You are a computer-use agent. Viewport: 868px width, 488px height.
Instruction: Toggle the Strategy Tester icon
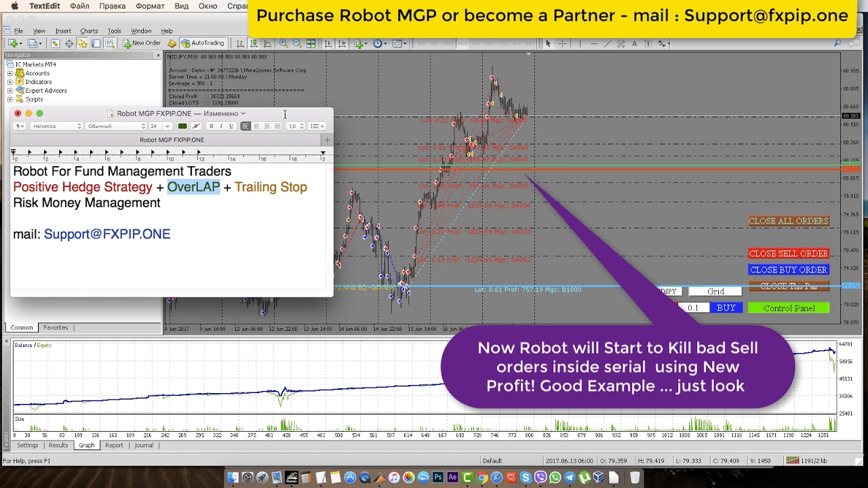point(109,43)
